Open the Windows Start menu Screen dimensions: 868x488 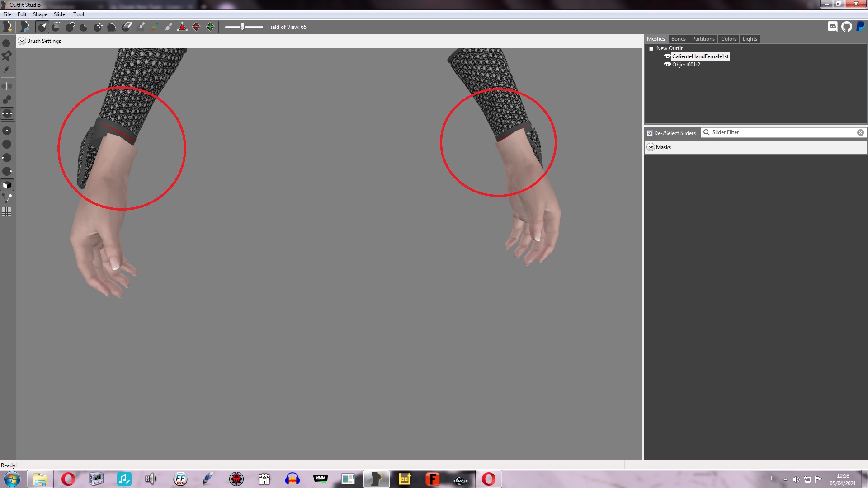12,479
